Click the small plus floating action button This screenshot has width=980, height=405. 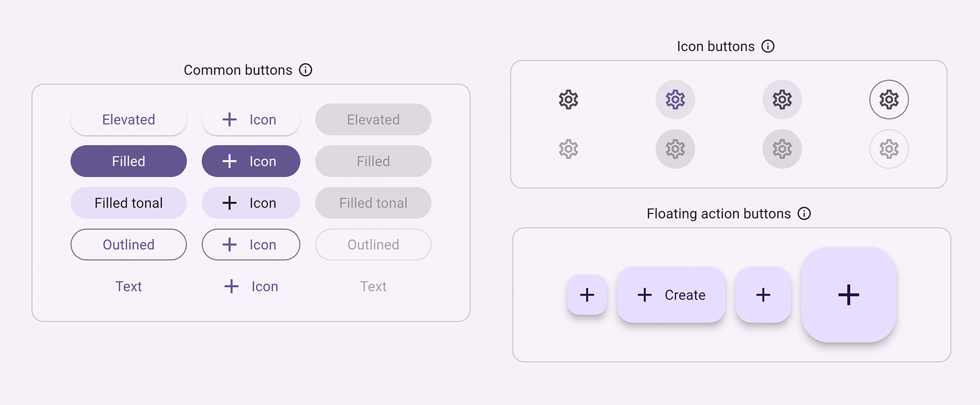pos(587,295)
